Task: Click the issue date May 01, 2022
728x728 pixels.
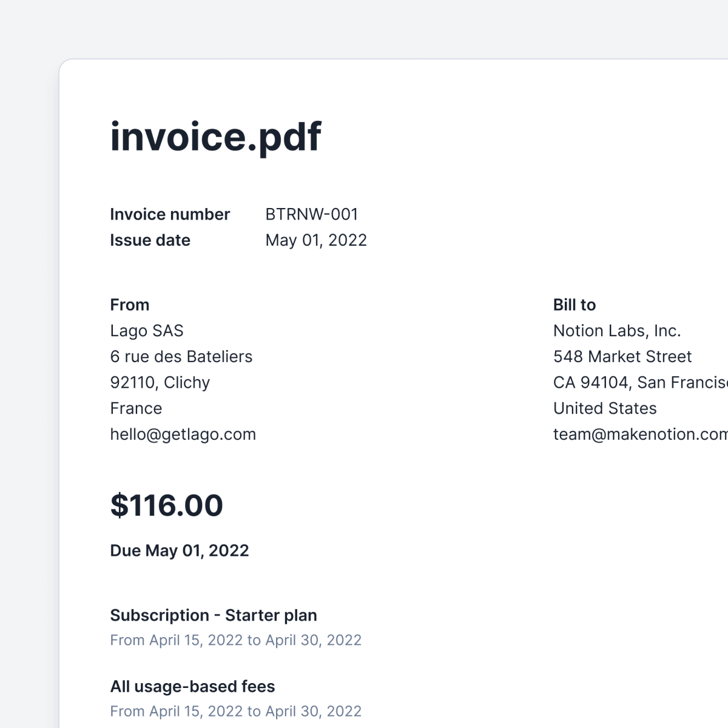Action: [316, 240]
